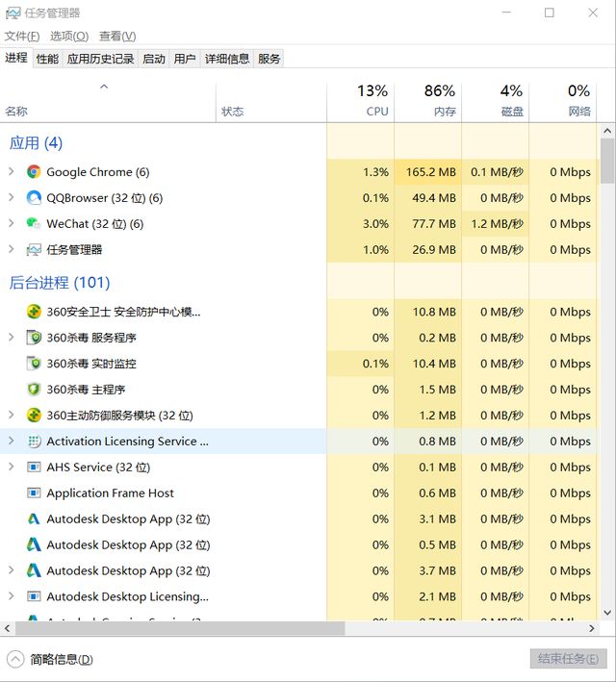Screen dimensions: 616x682
Task: Click the 简略信息 collapse arrow icon
Action: (15, 659)
